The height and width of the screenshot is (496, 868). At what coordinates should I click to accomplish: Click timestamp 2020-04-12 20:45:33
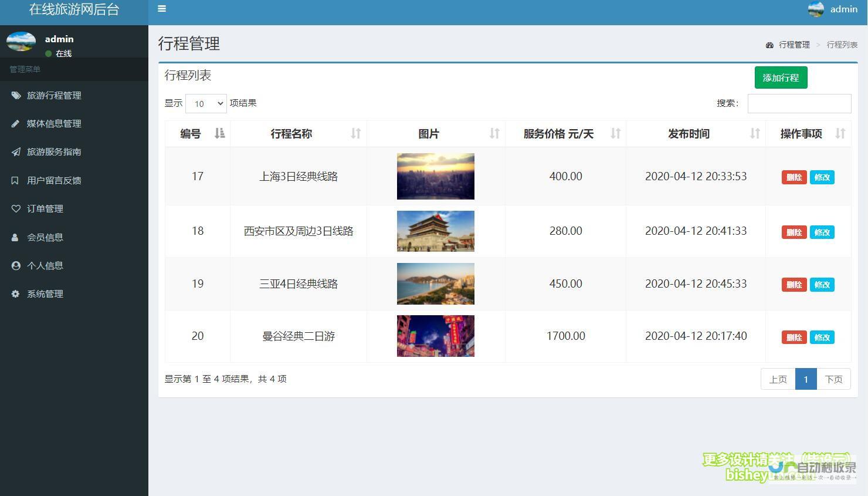[x=696, y=284]
